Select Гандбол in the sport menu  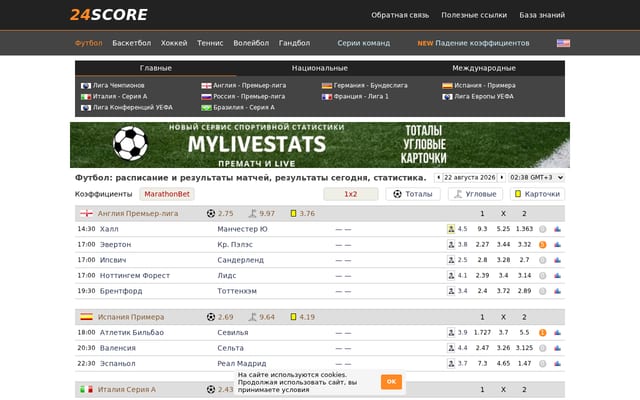tap(294, 43)
